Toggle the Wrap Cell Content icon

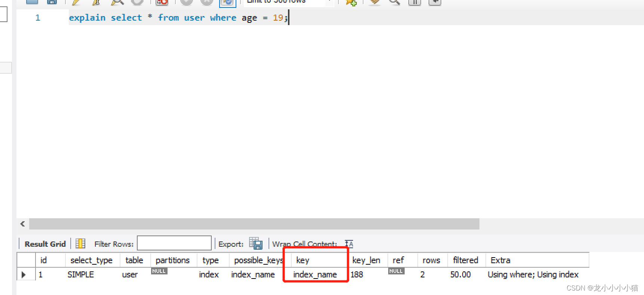click(349, 244)
